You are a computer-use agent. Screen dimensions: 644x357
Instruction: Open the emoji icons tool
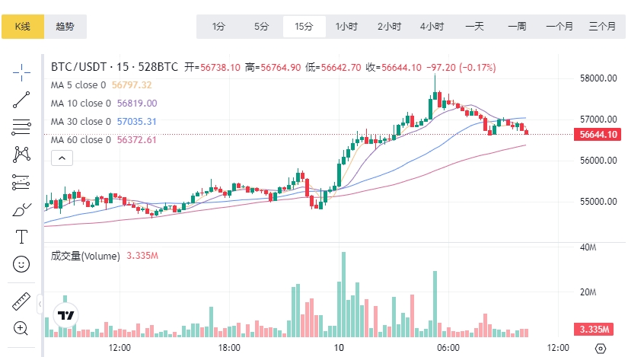21,264
